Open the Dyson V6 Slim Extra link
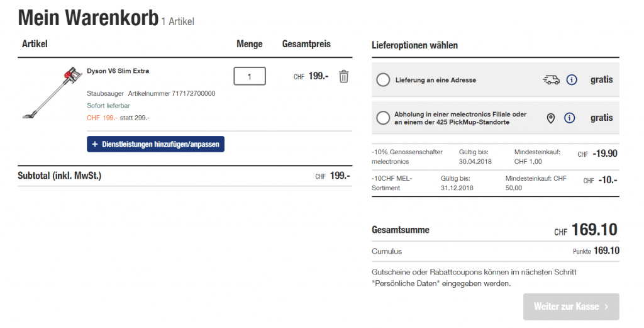 tap(118, 71)
